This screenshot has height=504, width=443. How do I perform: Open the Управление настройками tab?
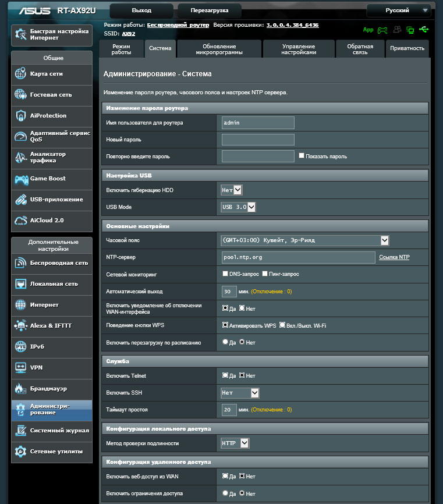click(x=299, y=49)
